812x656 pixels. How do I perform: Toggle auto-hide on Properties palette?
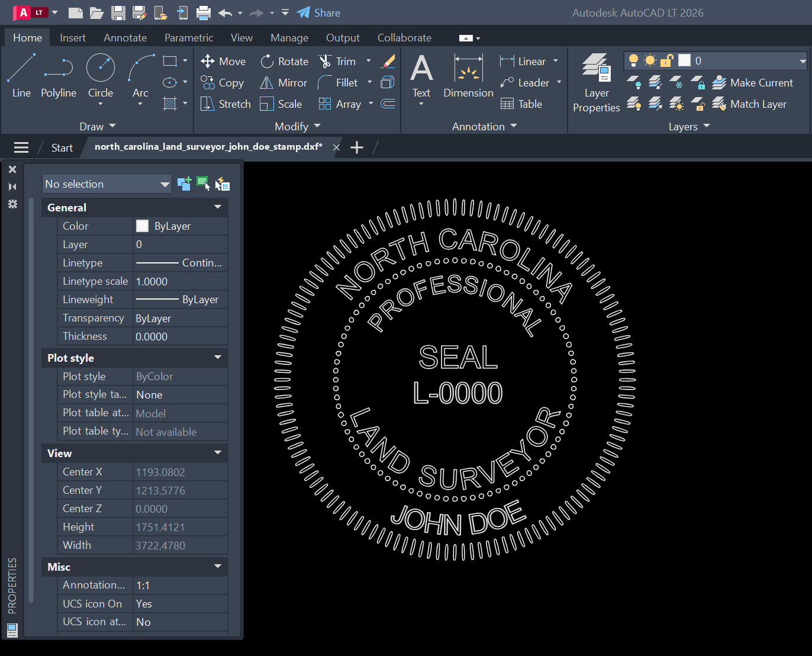(12, 186)
